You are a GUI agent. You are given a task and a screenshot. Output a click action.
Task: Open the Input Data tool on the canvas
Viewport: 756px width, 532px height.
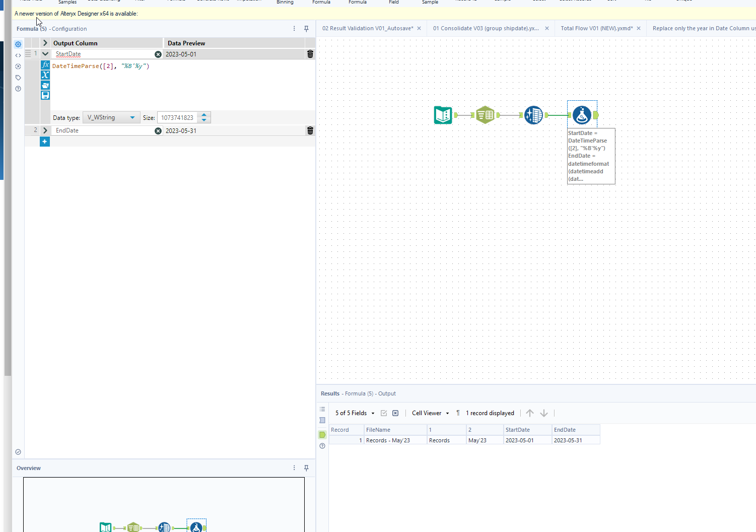tap(443, 114)
